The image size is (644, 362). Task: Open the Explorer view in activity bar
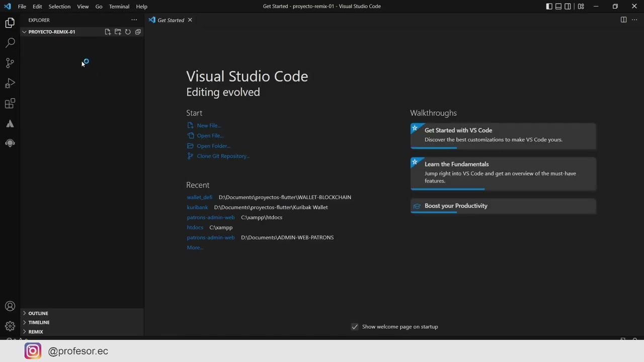click(x=10, y=23)
